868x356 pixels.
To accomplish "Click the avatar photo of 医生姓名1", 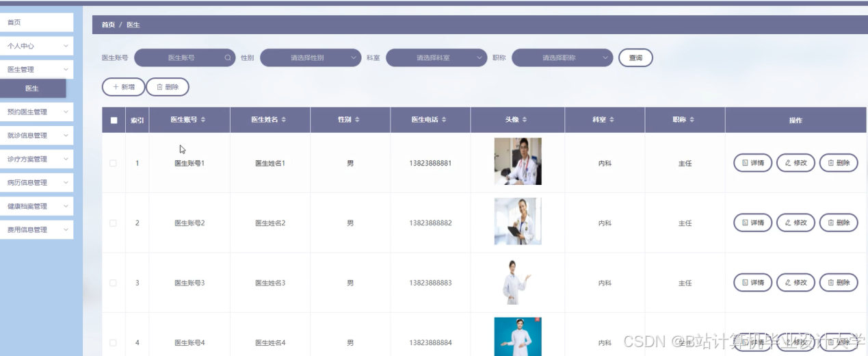I will pos(518,162).
